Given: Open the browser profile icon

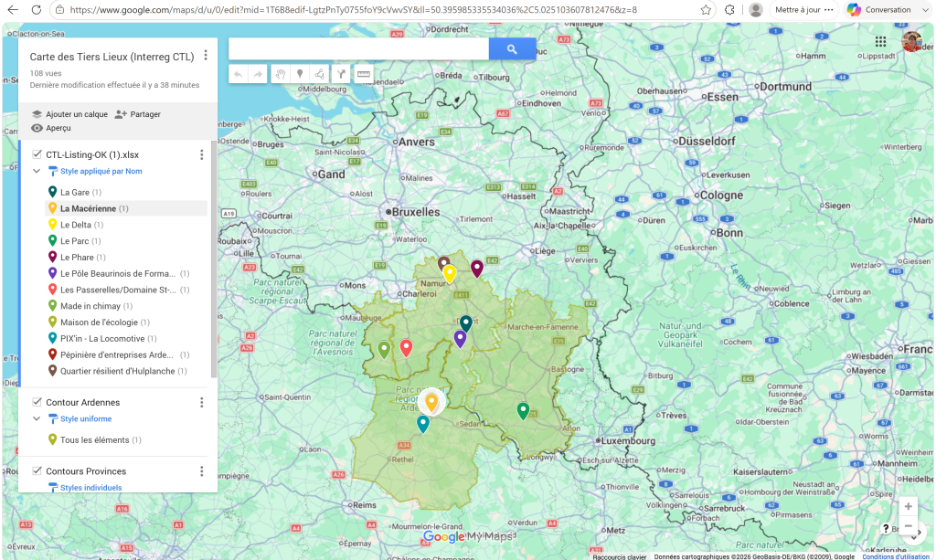Looking at the screenshot, I should pyautogui.click(x=755, y=9).
